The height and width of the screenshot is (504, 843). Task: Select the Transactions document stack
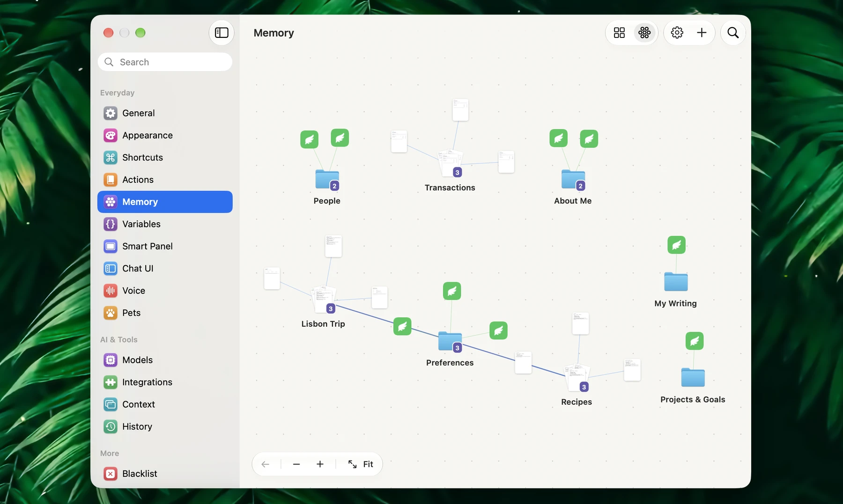click(450, 163)
